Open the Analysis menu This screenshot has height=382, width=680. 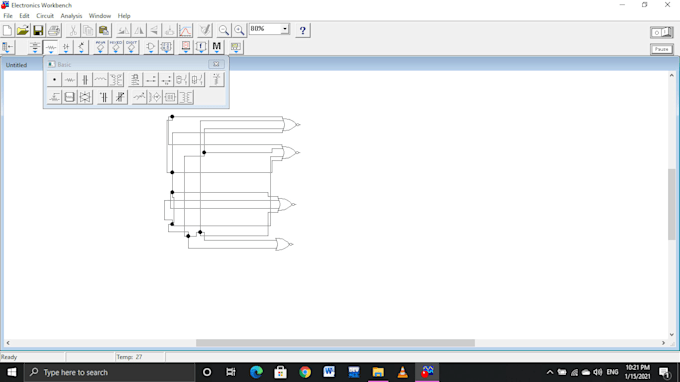(x=71, y=16)
